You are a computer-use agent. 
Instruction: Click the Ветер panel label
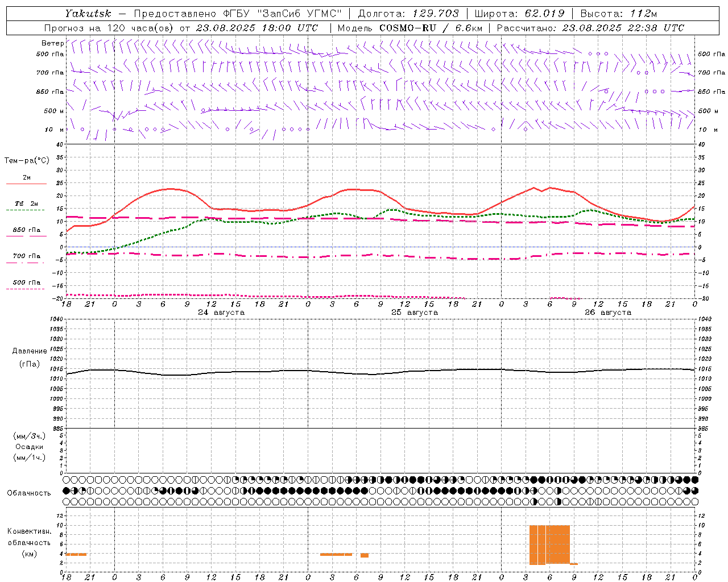tap(52, 43)
